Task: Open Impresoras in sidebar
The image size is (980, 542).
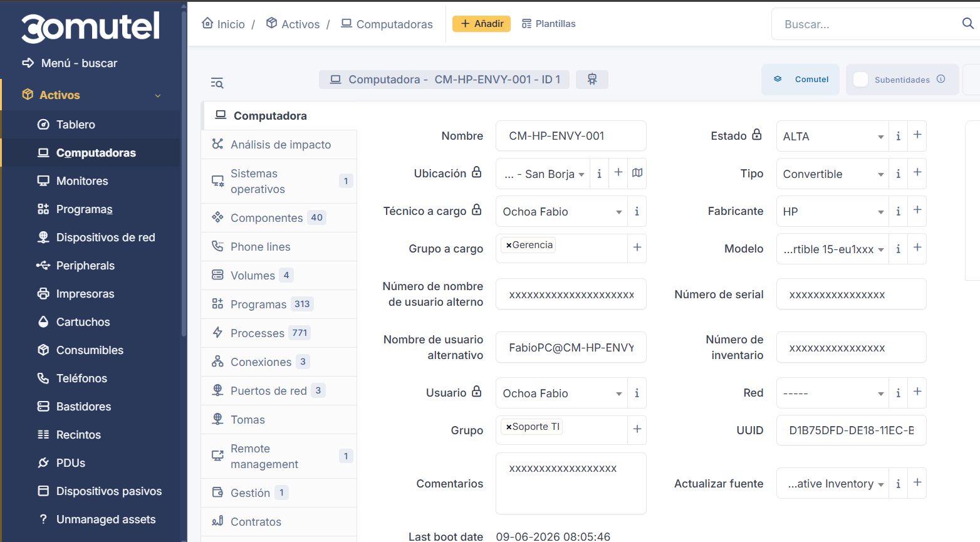Action: point(91,293)
